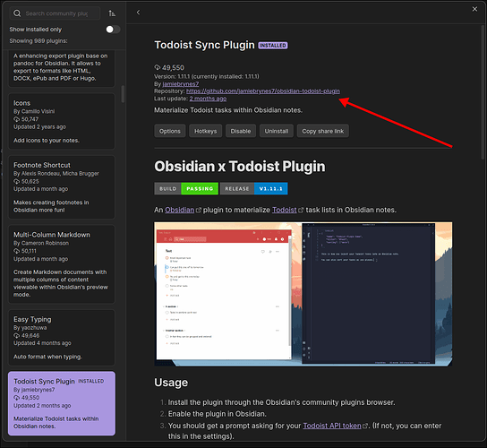Click the release v1.11.1 badge
This screenshot has width=487, height=448.
tap(253, 189)
